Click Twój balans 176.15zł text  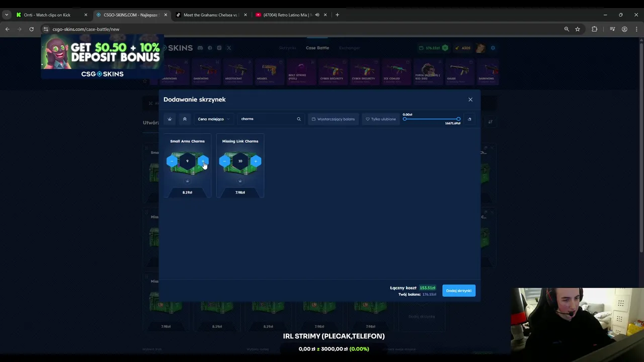pyautogui.click(x=417, y=294)
